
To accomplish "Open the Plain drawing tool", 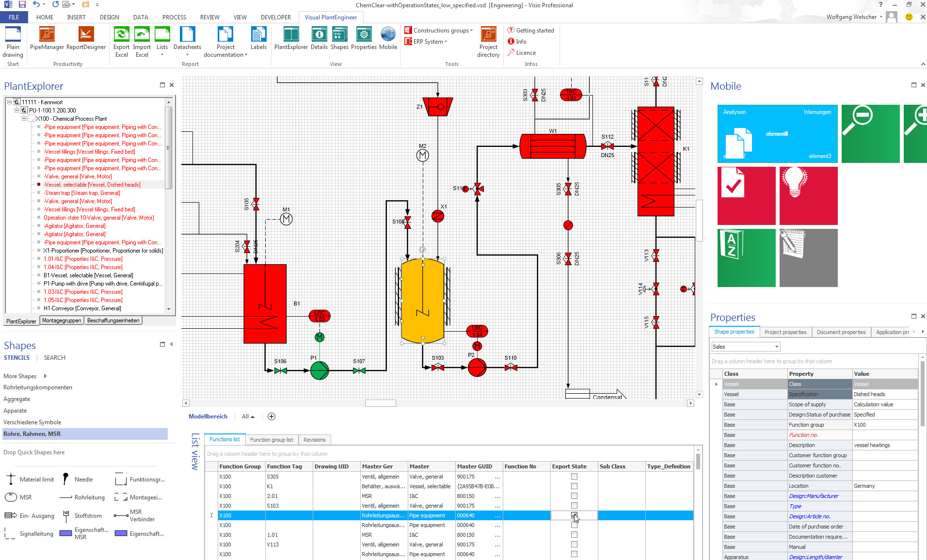I will pos(13,42).
